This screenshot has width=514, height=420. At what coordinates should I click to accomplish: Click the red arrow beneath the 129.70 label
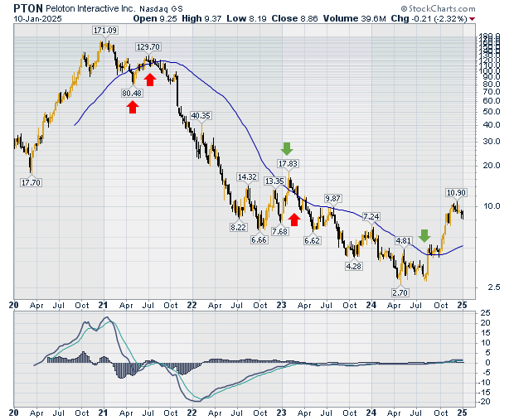click(x=150, y=79)
